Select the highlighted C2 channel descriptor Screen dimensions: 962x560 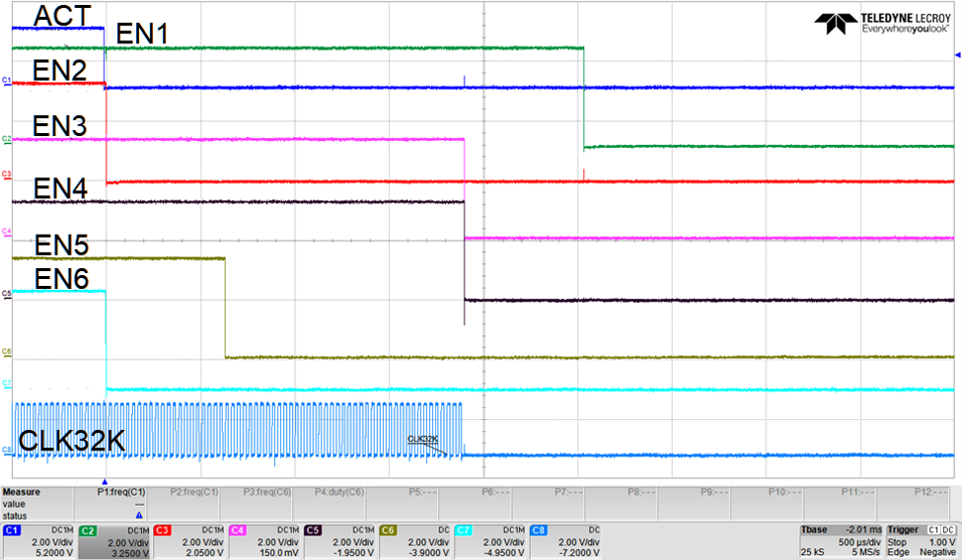[x=112, y=541]
